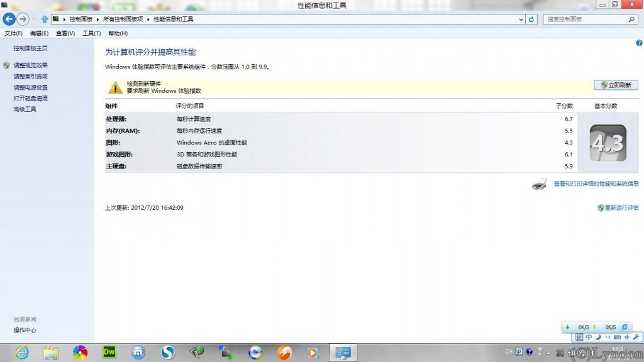Click the upload speed yellow arrow
The height and width of the screenshot is (362, 644).
point(594,327)
